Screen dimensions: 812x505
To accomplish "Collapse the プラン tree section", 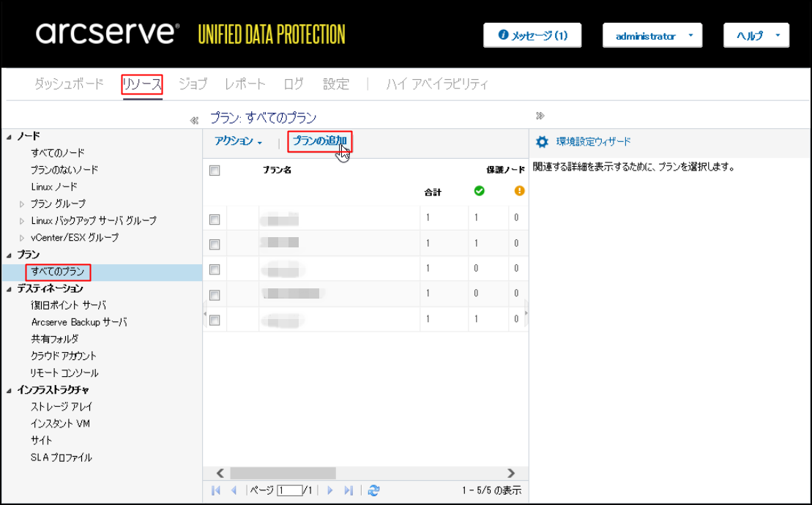I will pyautogui.click(x=9, y=255).
